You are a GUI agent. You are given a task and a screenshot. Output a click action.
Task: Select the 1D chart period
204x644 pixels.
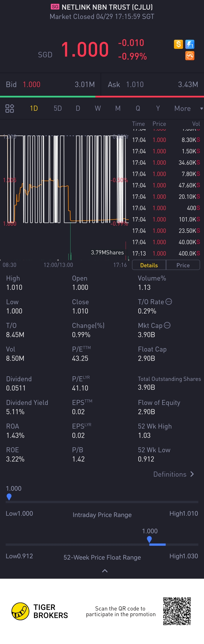pyautogui.click(x=34, y=108)
